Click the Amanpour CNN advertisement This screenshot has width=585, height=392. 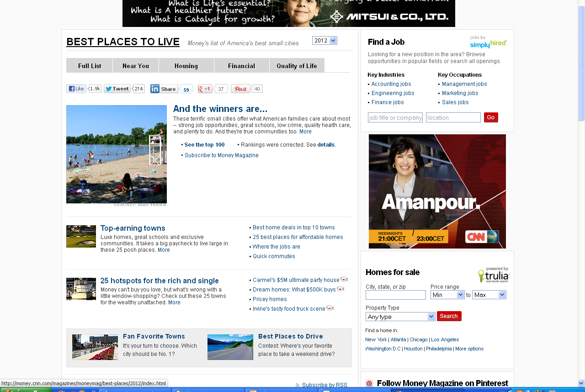(x=437, y=191)
